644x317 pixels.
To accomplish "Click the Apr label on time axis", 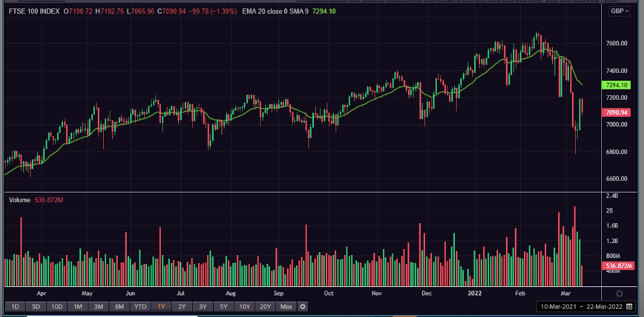I will pos(42,294).
